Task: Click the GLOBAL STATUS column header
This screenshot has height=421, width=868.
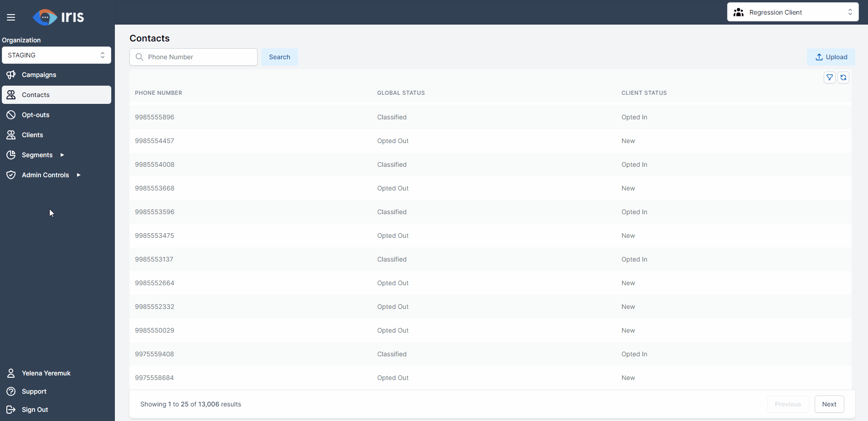Action: pos(401,93)
